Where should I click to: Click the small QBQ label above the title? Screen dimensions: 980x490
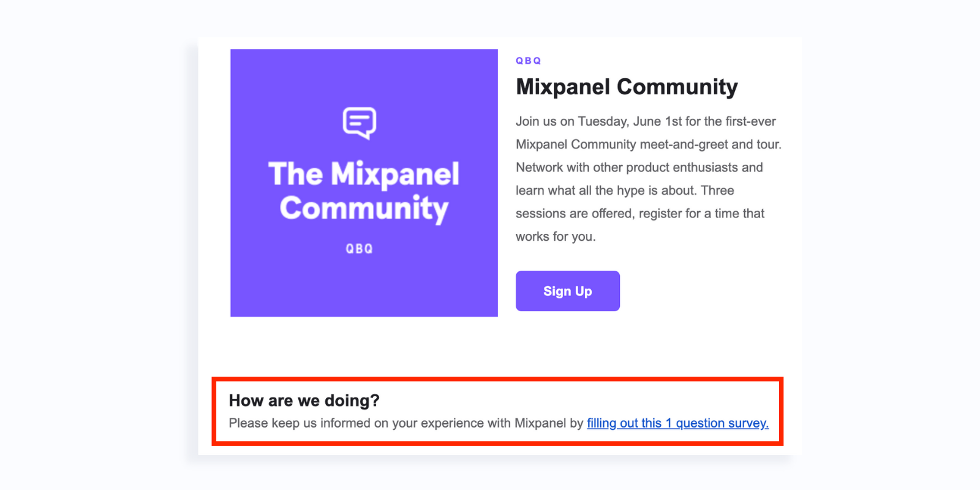[x=529, y=61]
